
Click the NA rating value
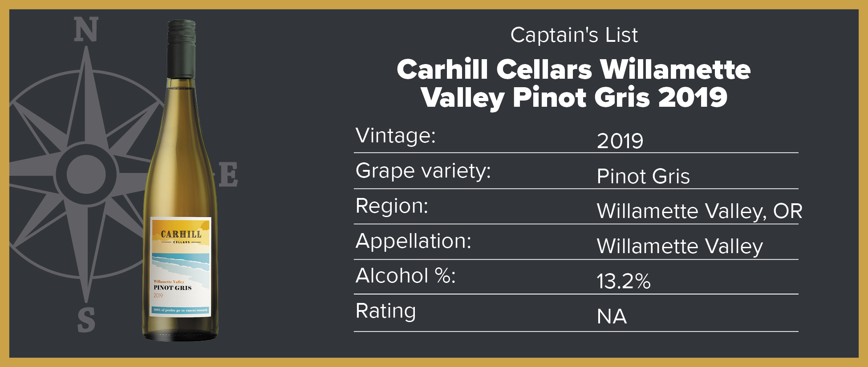[612, 316]
